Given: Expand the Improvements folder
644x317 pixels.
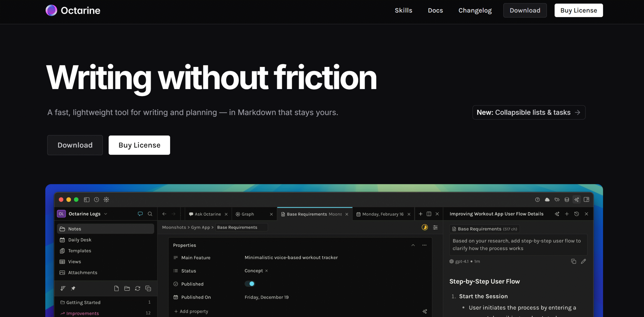Looking at the screenshot, I should pos(105,313).
